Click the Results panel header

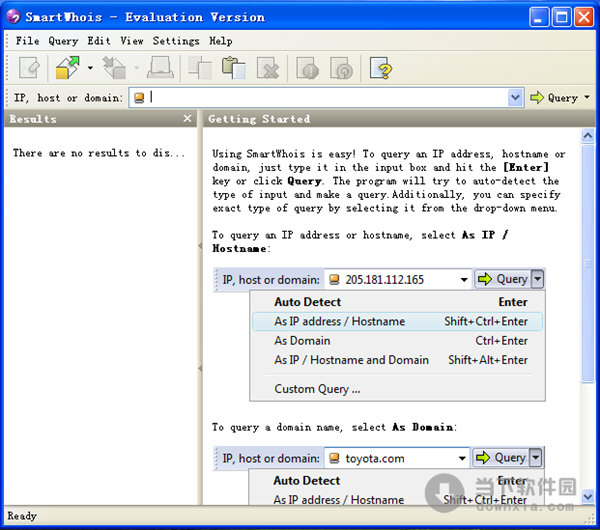[101, 119]
